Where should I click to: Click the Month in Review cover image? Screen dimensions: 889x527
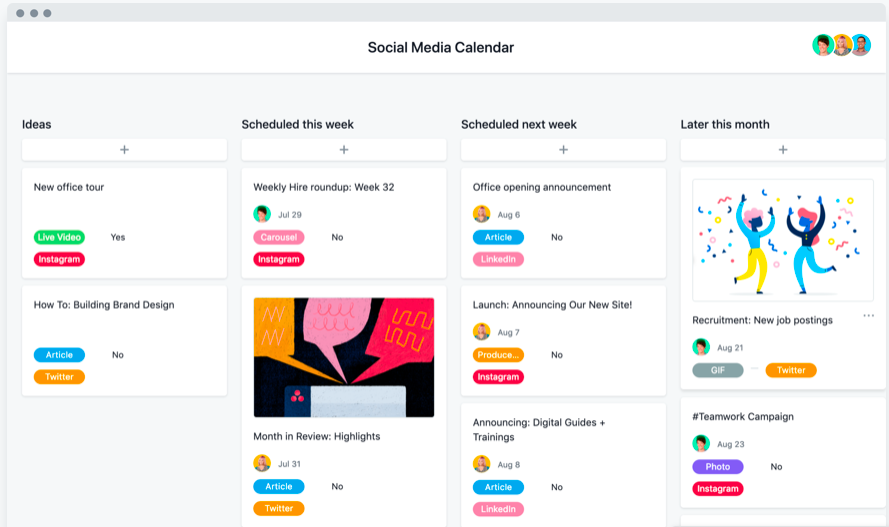344,357
